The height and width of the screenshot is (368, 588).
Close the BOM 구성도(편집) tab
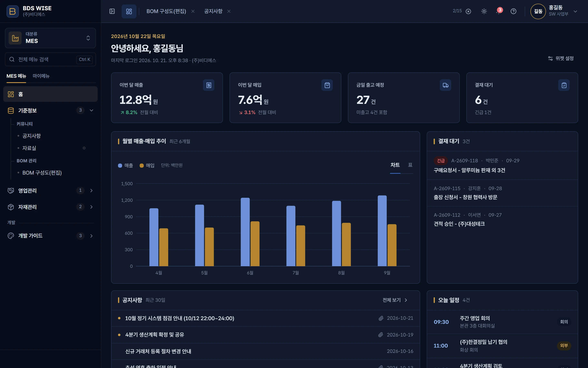pyautogui.click(x=193, y=11)
